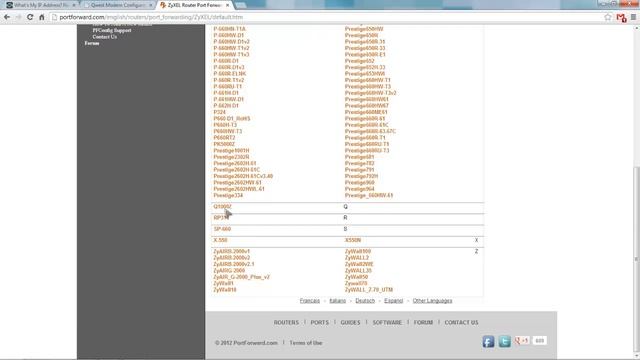Reload the page with the refresh icon
The height and width of the screenshot is (360, 640).
click(x=30, y=17)
